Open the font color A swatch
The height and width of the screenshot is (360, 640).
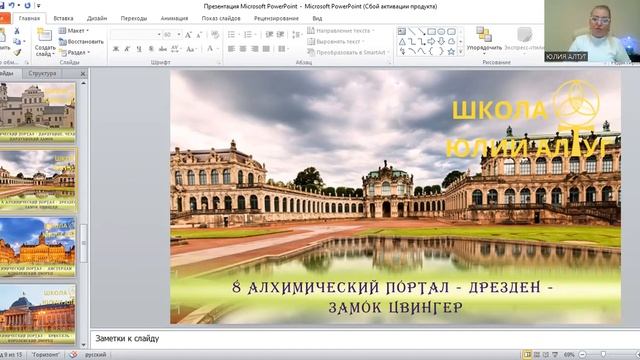click(x=210, y=49)
